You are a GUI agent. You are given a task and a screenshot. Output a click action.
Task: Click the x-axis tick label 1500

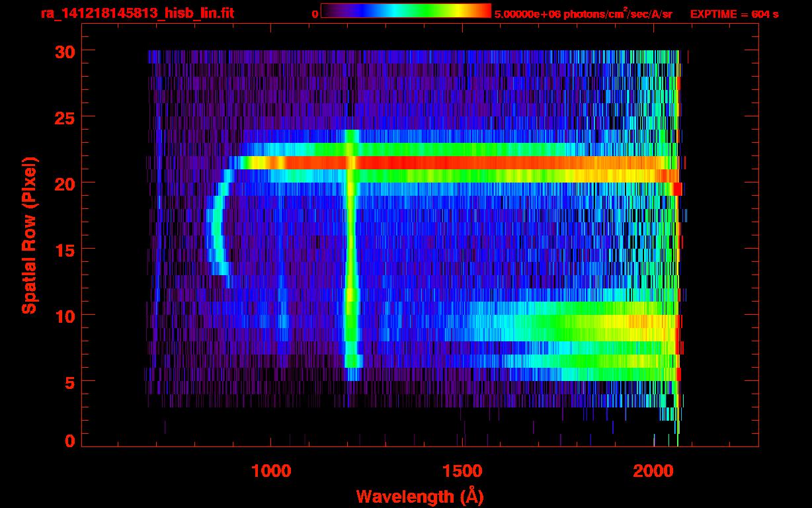pyautogui.click(x=462, y=470)
